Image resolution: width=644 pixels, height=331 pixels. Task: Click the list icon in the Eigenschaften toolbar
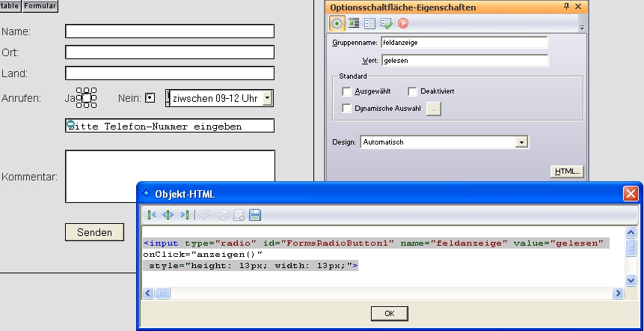pos(369,23)
